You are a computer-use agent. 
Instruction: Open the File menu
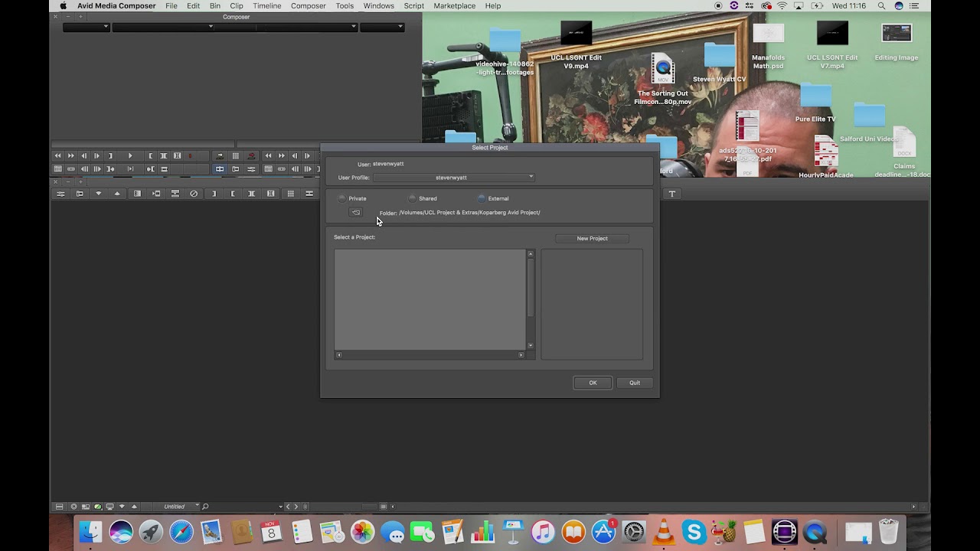tap(171, 6)
